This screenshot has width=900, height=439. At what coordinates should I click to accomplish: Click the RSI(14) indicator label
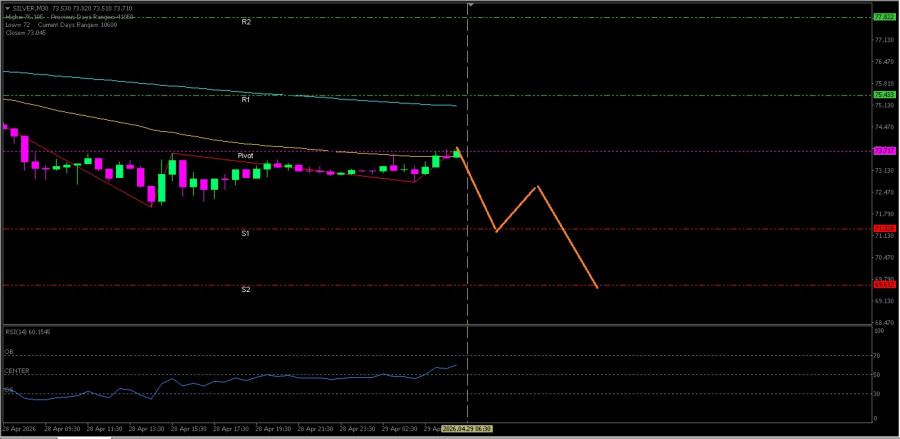click(x=27, y=331)
